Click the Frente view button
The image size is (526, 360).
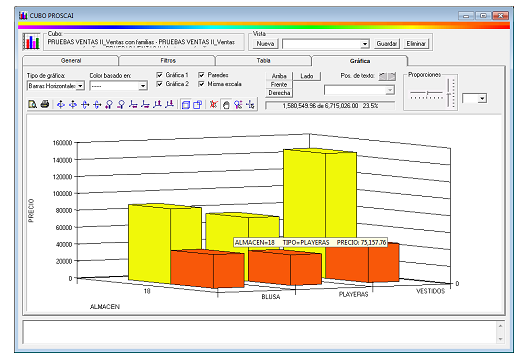[279, 85]
